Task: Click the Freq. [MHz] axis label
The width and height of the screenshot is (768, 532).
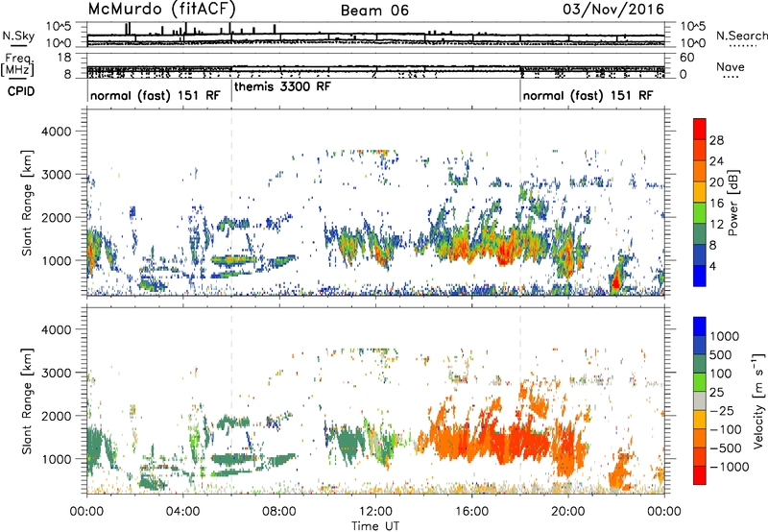Action: tap(18, 64)
